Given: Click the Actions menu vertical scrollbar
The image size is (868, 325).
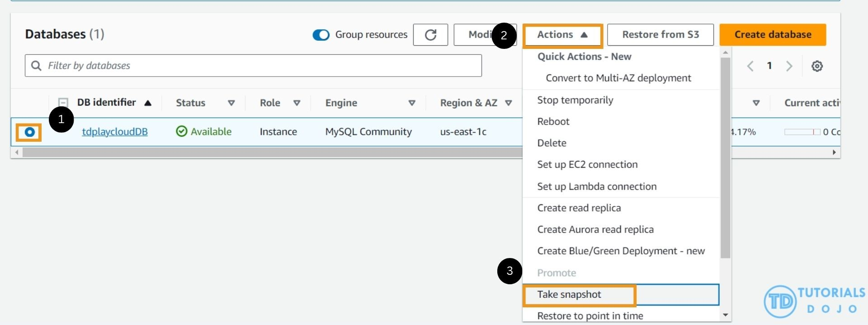Looking at the screenshot, I should (x=725, y=158).
